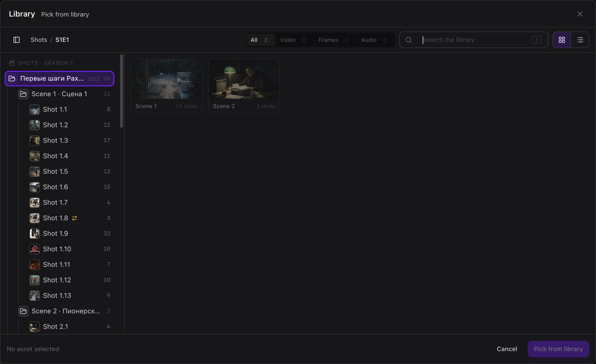Select the All filter tab
596x364 pixels.
[x=260, y=40]
